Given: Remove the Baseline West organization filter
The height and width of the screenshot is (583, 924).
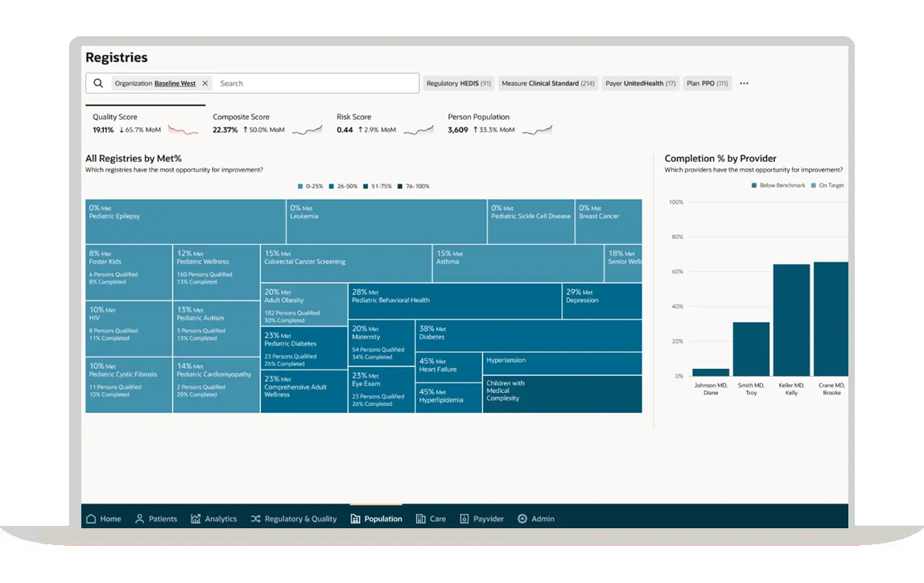Looking at the screenshot, I should pos(205,83).
